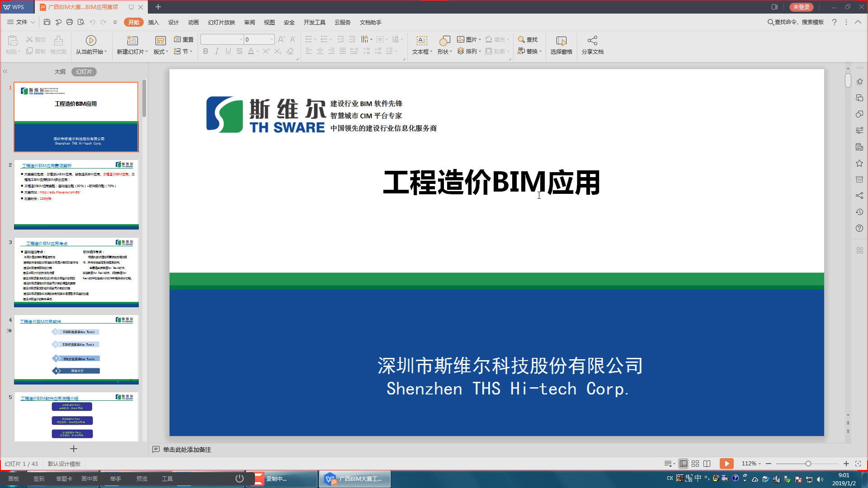This screenshot has height=488, width=868.
Task: Switch to Slide Sorter view in status bar
Action: coord(695,464)
